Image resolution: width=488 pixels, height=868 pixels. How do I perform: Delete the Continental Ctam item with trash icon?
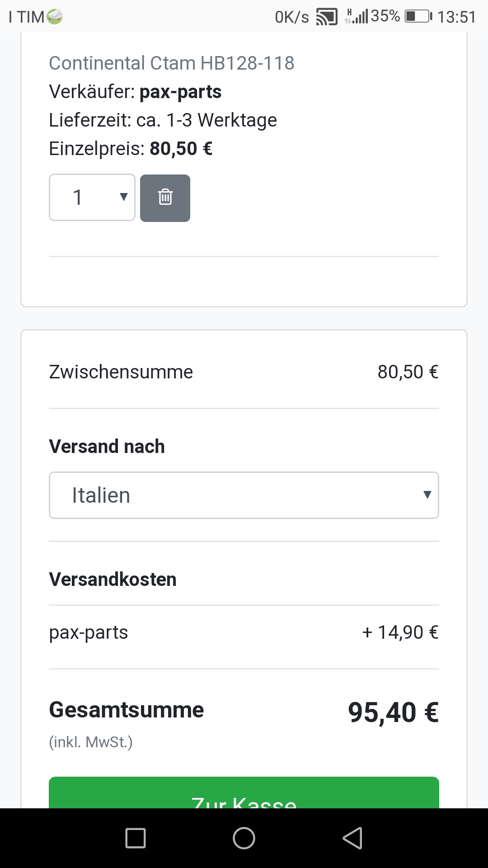click(x=165, y=198)
